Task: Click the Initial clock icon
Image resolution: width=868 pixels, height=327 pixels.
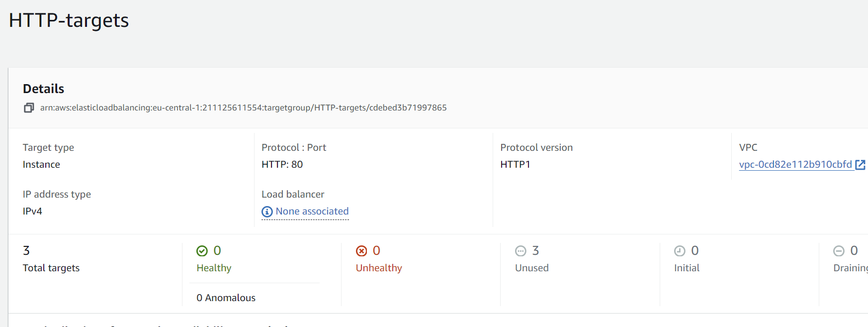Action: pyautogui.click(x=680, y=251)
